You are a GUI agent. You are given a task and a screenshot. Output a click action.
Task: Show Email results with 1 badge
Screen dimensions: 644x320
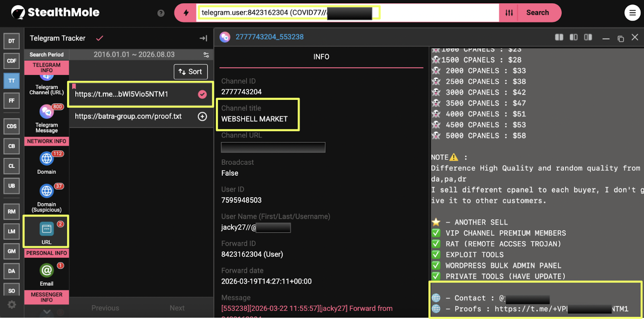point(47,274)
